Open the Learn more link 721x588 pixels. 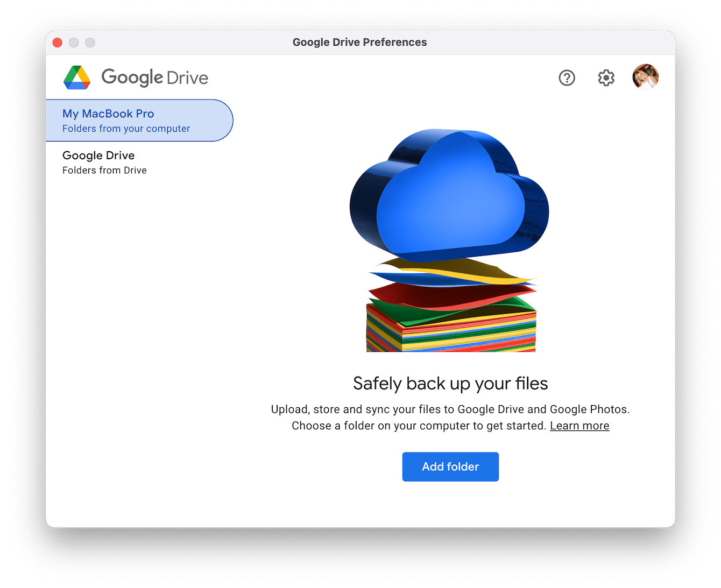pos(579,426)
